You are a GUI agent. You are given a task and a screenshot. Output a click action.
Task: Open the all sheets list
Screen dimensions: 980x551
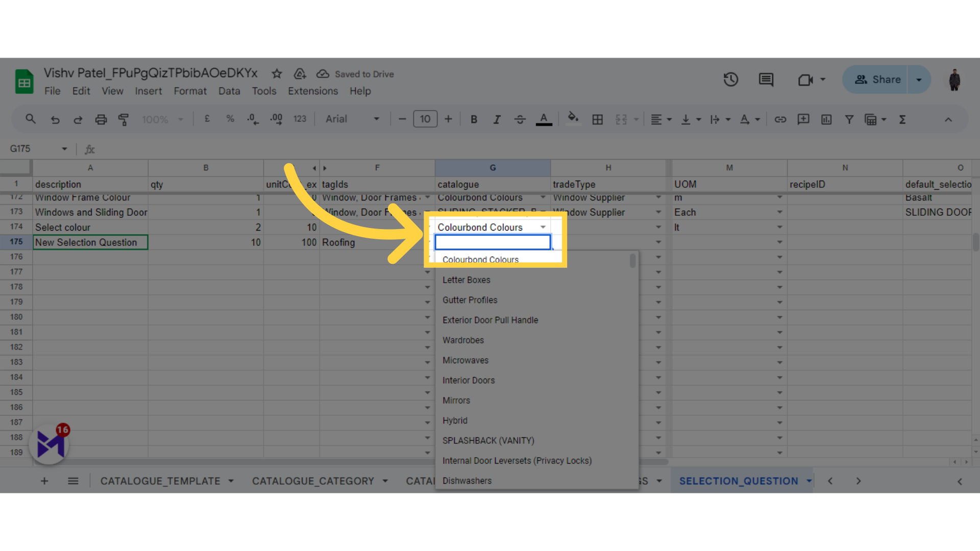73,481
